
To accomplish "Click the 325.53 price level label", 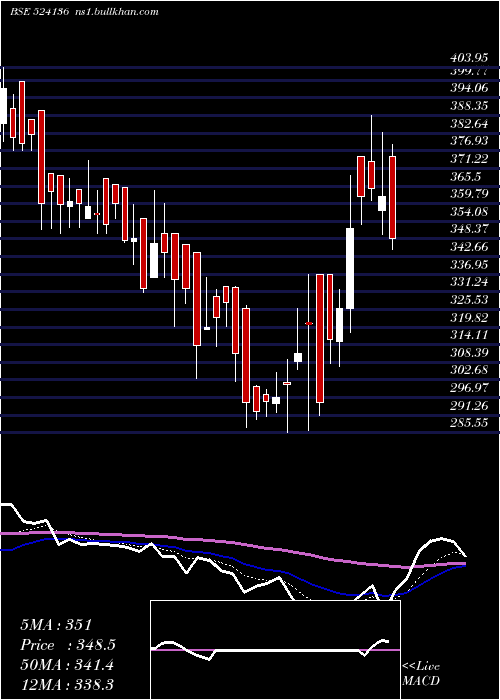I will (469, 300).
